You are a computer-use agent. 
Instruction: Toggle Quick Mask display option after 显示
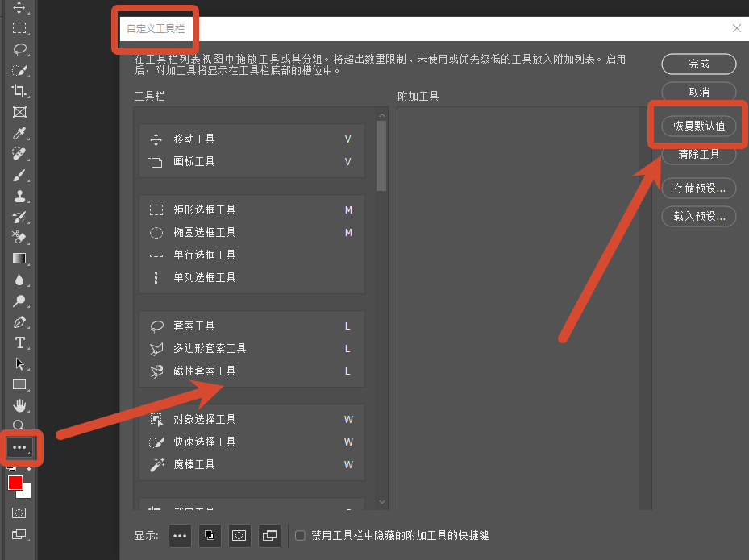point(239,536)
